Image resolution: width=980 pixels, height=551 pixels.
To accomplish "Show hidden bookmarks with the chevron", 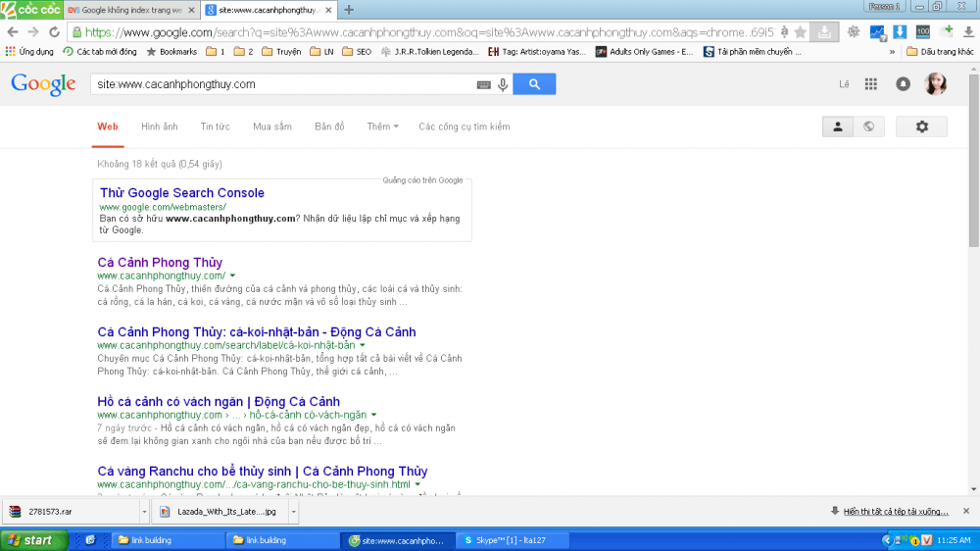I will [x=892, y=52].
